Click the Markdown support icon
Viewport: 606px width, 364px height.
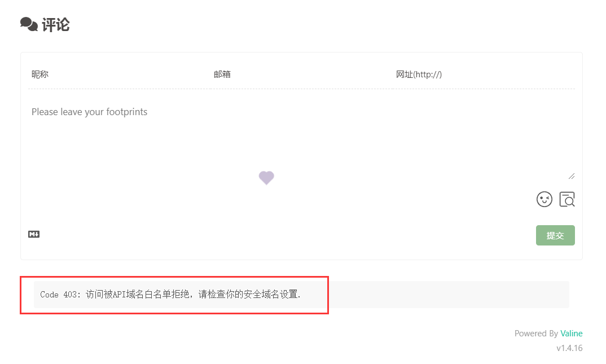tap(34, 234)
